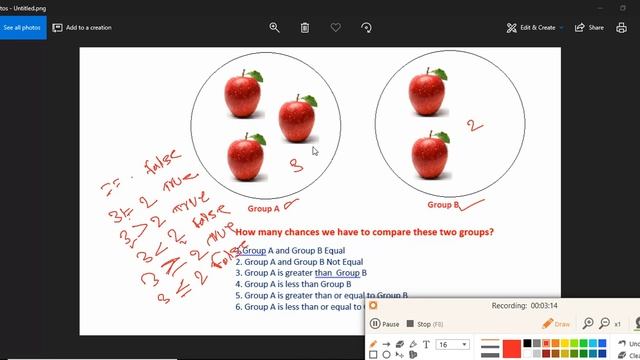
Task: Toggle the Draw mode button
Action: point(556,324)
